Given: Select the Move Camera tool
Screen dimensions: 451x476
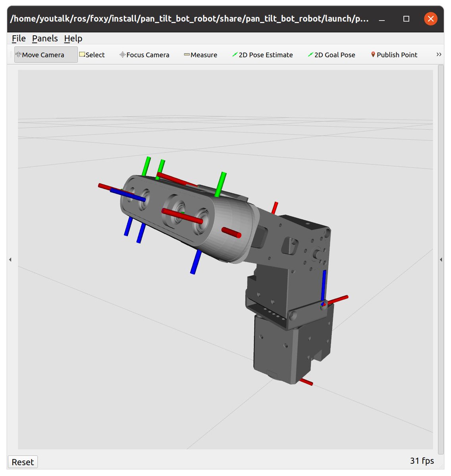Looking at the screenshot, I should (x=45, y=54).
